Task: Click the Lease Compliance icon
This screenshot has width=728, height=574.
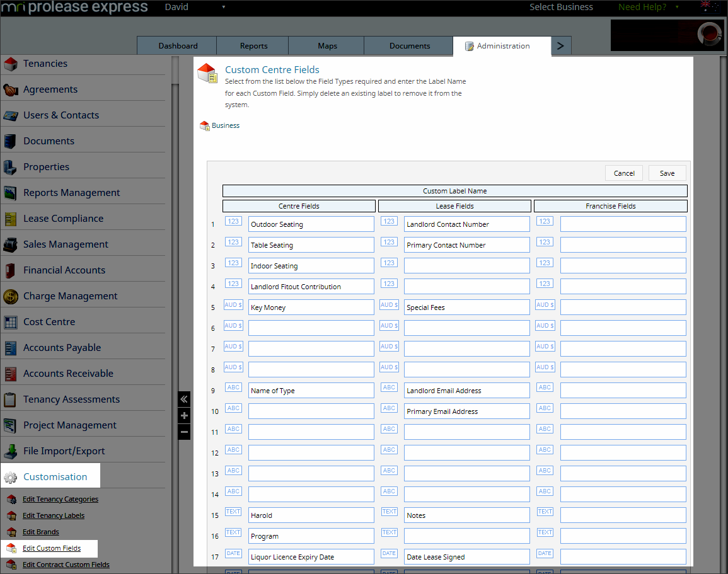Action: click(x=11, y=219)
